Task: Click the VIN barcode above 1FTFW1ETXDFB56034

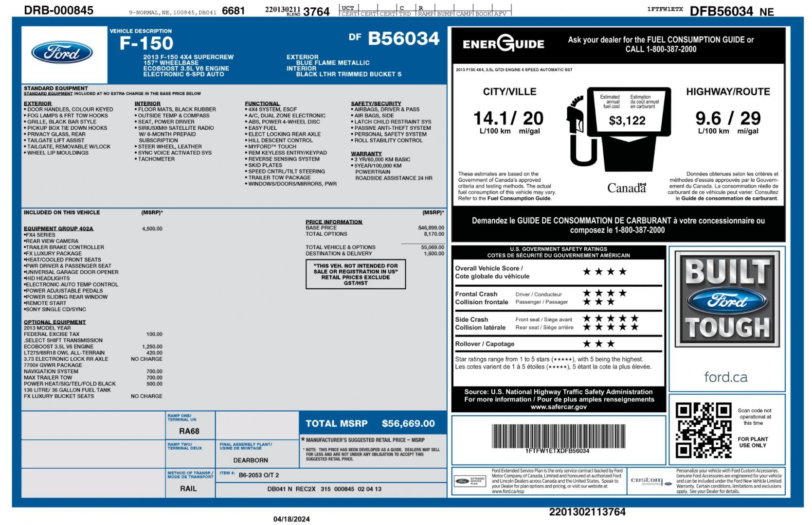Action: [558, 436]
